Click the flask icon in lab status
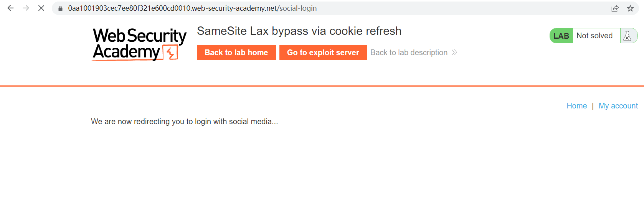The width and height of the screenshot is (644, 200). point(627,36)
